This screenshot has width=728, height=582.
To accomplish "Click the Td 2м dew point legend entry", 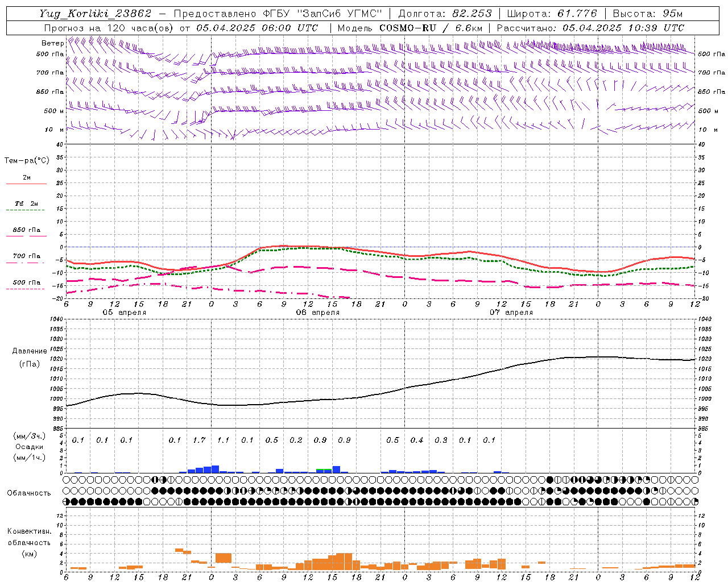I will 27,203.
